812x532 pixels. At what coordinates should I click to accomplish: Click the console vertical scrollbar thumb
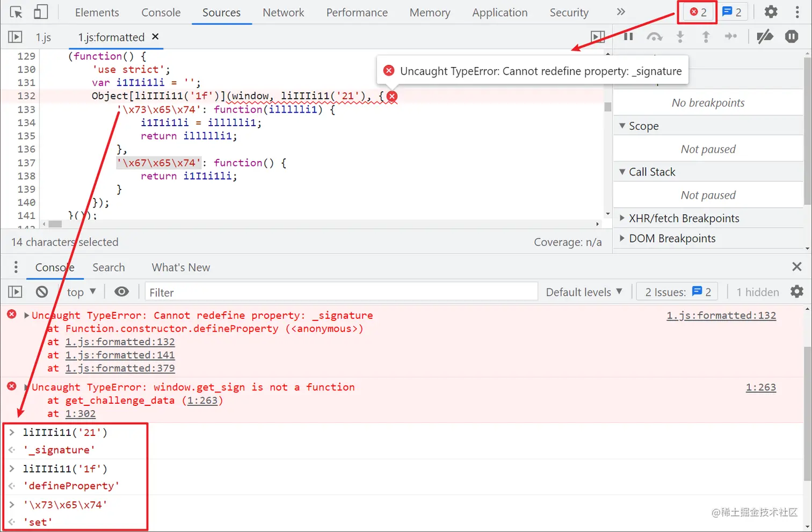coord(808,413)
